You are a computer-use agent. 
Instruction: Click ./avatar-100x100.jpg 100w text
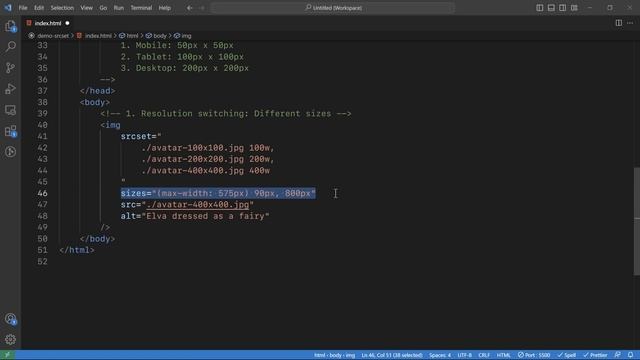point(208,148)
